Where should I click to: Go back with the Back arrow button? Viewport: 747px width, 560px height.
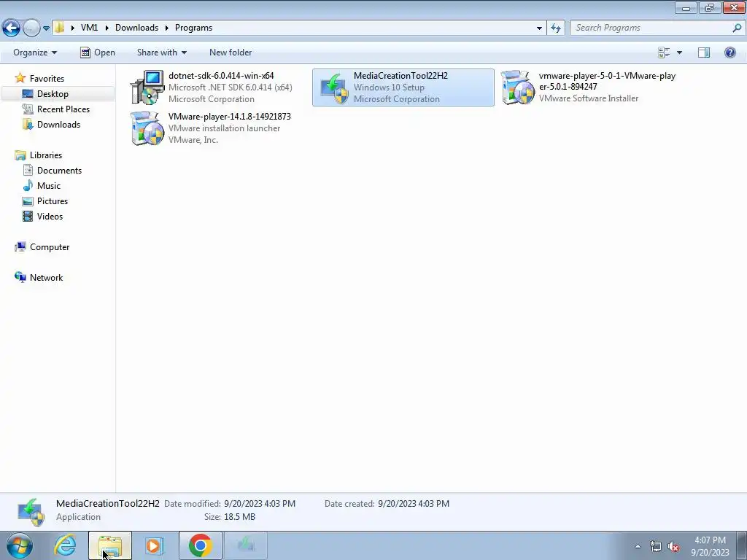12,28
